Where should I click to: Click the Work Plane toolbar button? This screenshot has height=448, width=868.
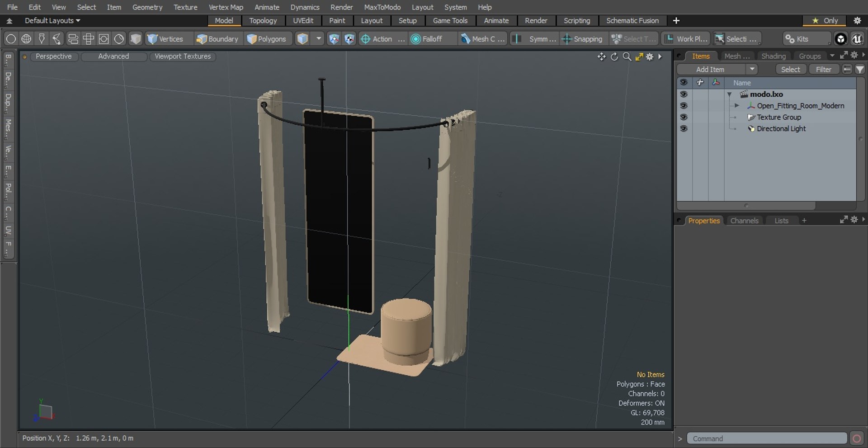point(686,39)
